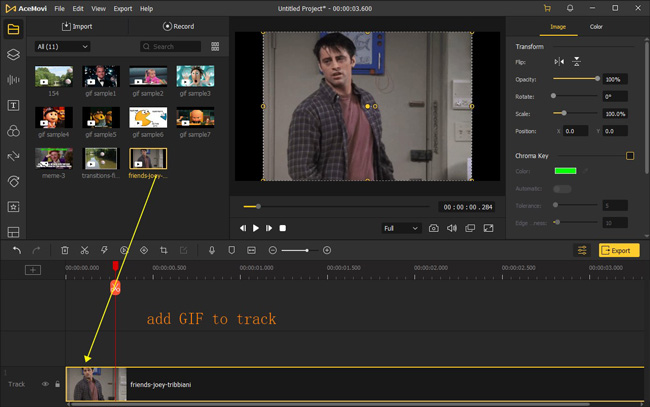Flip image vertically
This screenshot has height=407, width=650.
[577, 62]
